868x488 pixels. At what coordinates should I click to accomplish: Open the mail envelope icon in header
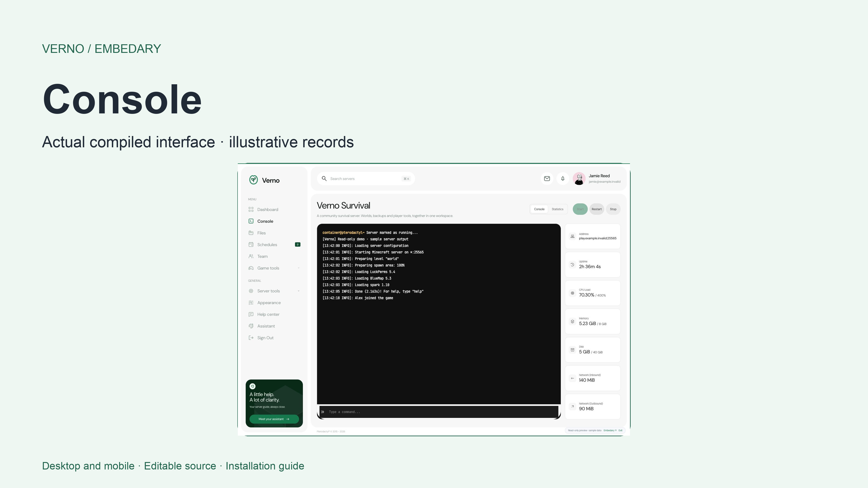pyautogui.click(x=547, y=178)
